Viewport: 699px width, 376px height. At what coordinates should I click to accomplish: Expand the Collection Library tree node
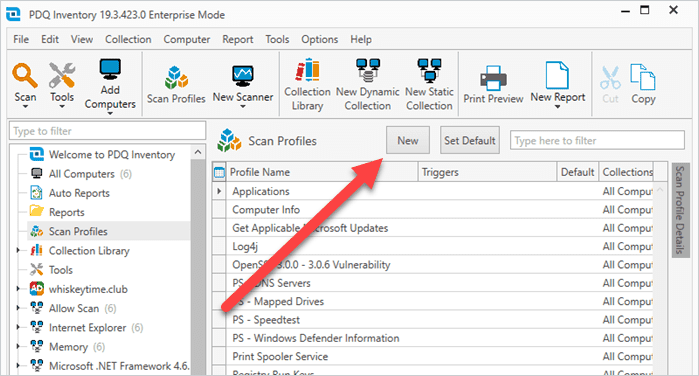(x=18, y=251)
